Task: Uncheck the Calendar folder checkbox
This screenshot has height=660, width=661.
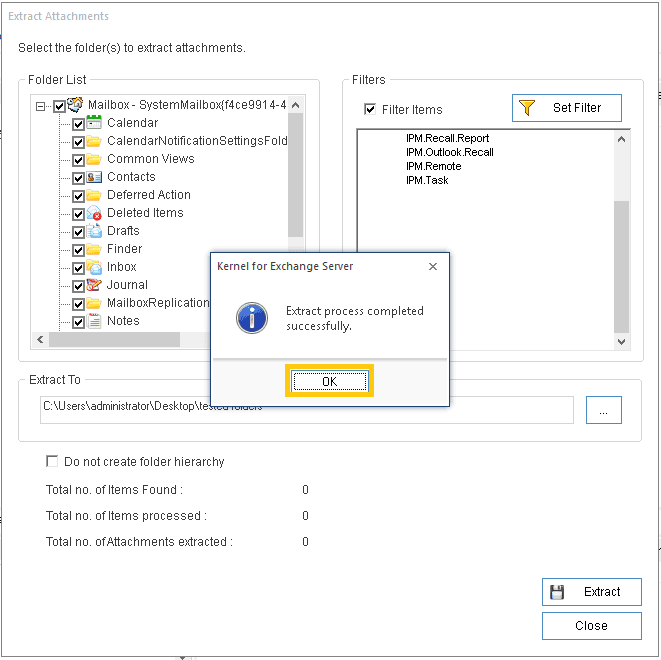Action: pos(78,124)
